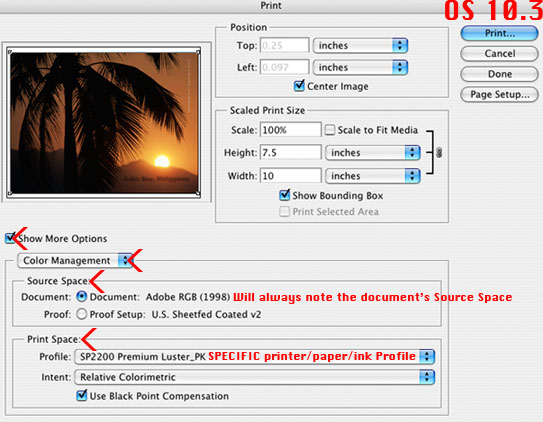The width and height of the screenshot is (543, 422).
Task: Click the Print... button
Action: coord(499,33)
